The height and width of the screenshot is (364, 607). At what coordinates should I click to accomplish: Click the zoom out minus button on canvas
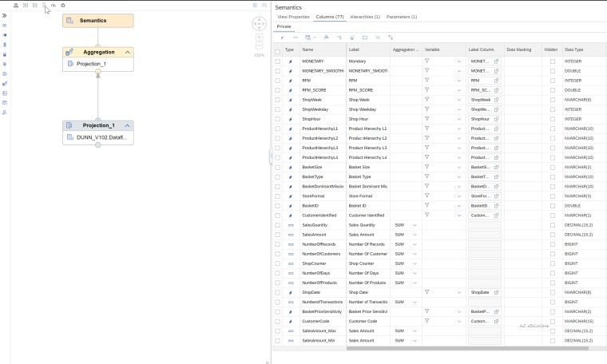259,46
